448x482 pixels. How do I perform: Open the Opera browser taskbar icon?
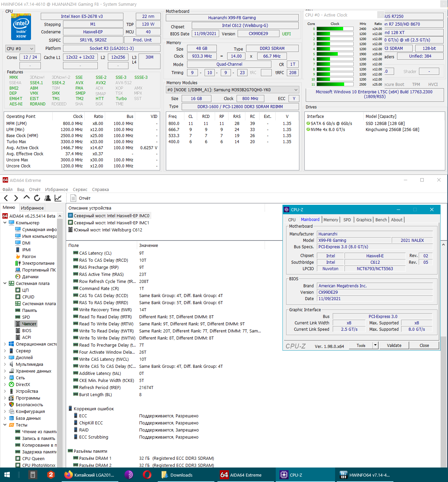(147, 475)
